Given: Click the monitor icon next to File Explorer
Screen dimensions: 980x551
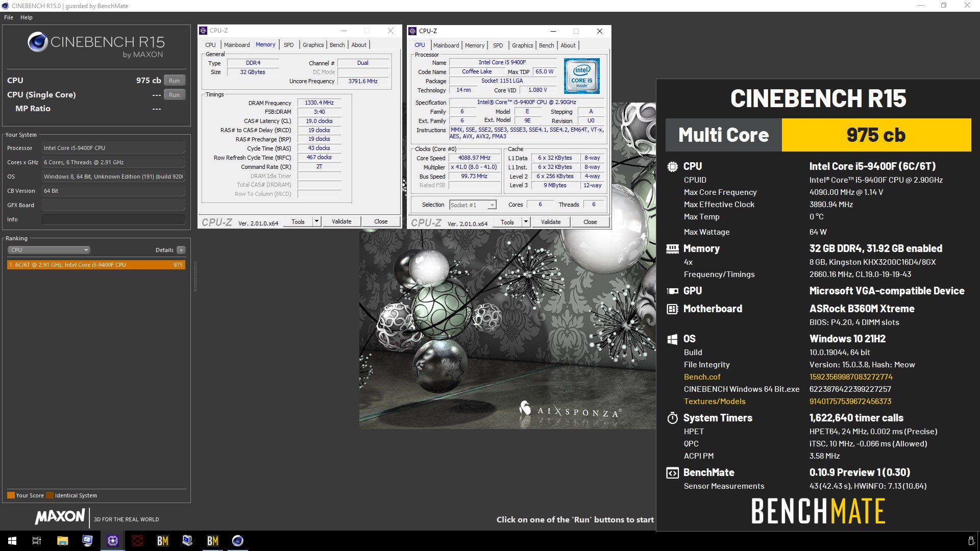Looking at the screenshot, I should [x=87, y=541].
